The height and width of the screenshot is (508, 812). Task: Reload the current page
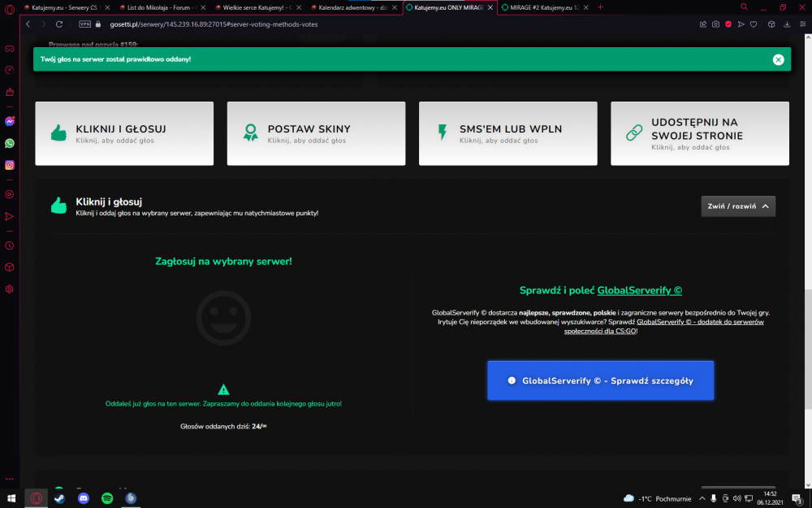click(x=59, y=24)
